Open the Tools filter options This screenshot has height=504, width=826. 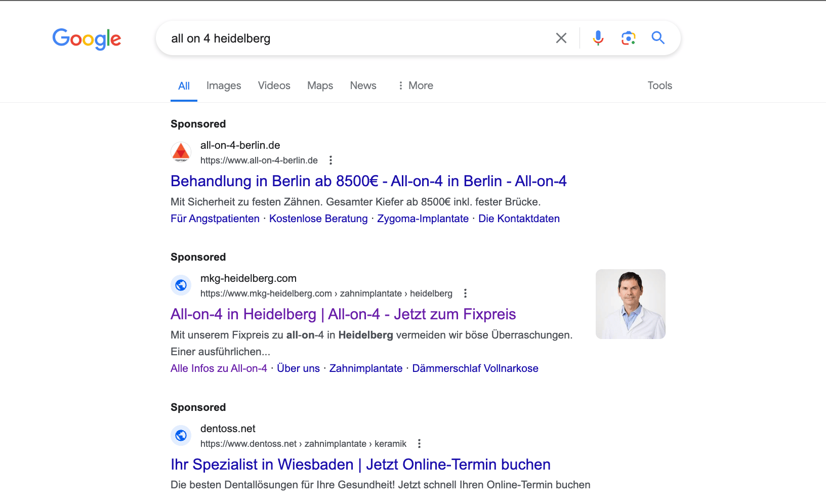tap(659, 86)
